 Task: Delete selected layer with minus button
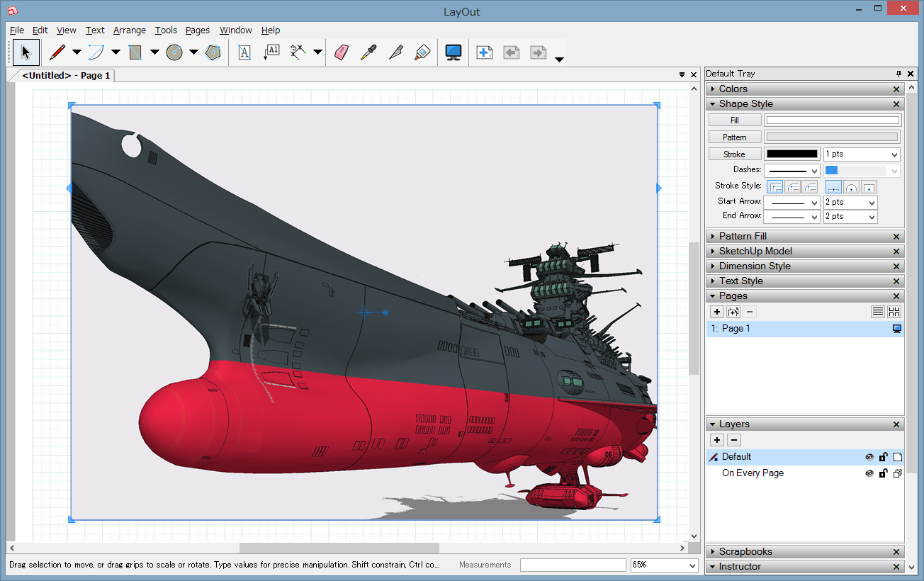point(734,440)
